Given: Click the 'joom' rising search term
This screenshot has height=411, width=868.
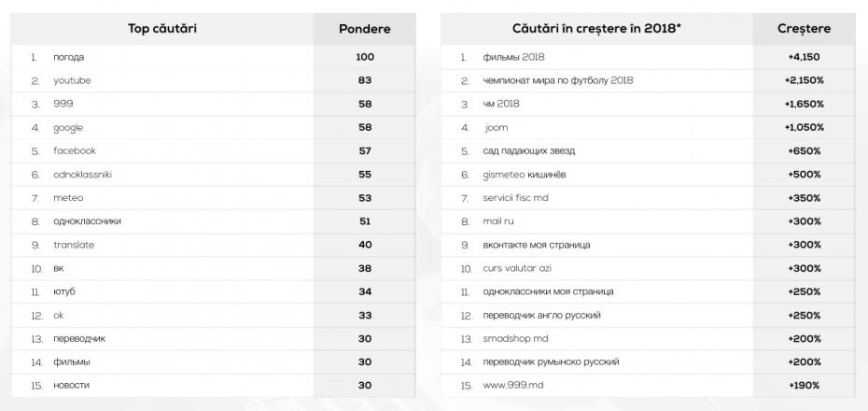Looking at the screenshot, I should tap(497, 128).
